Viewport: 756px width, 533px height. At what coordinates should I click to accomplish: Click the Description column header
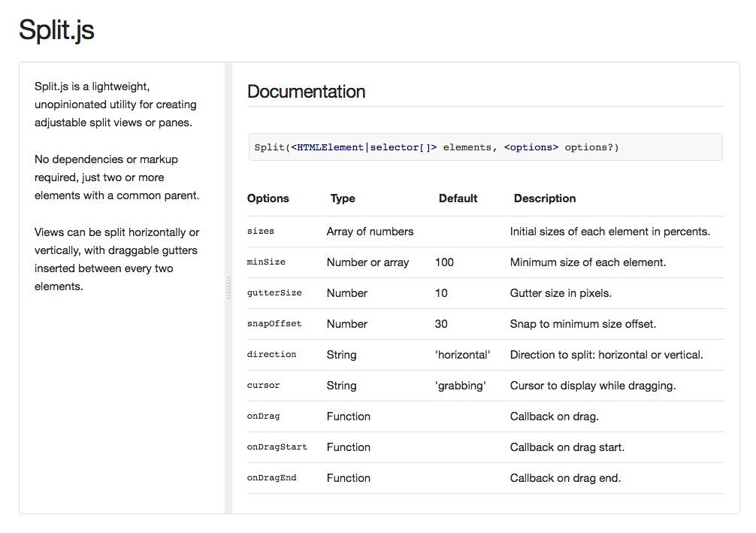tap(545, 198)
